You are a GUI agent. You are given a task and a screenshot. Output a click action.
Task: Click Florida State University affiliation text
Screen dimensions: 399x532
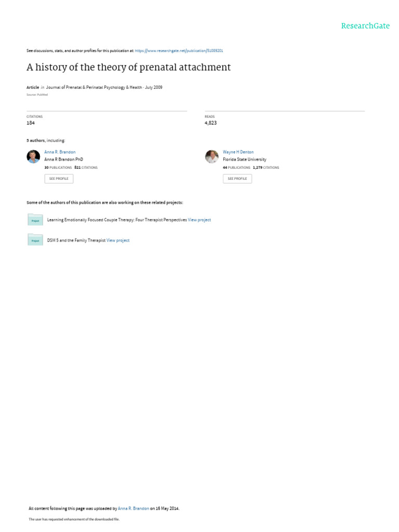point(244,160)
